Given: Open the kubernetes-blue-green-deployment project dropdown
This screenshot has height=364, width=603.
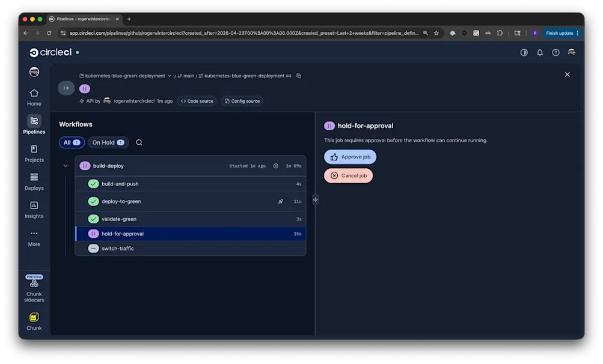Looking at the screenshot, I should point(126,76).
